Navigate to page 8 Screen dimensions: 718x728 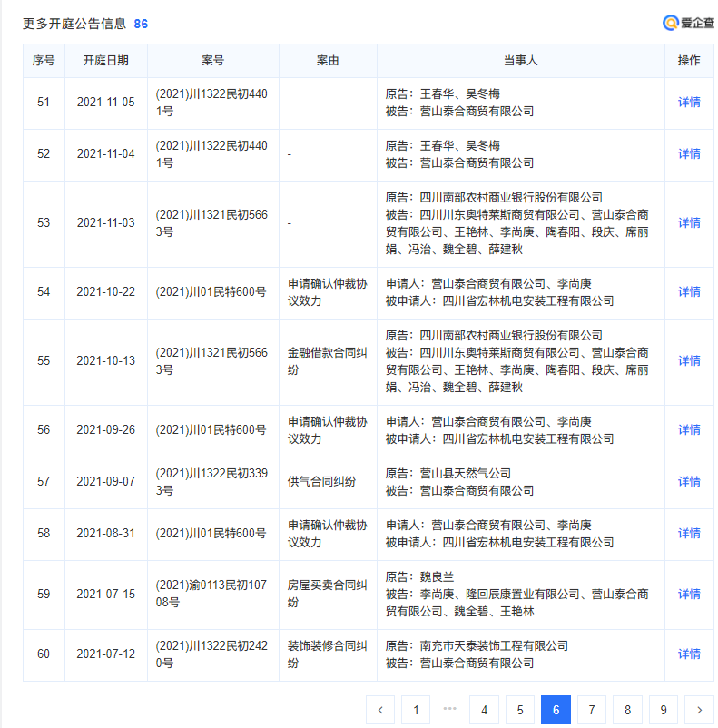point(627,710)
